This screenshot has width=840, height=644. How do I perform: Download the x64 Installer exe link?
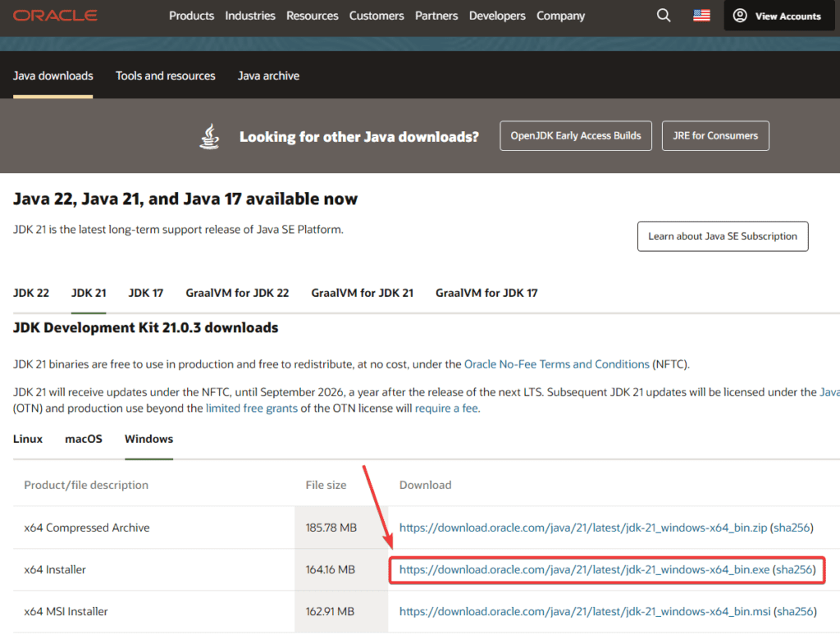(x=584, y=569)
